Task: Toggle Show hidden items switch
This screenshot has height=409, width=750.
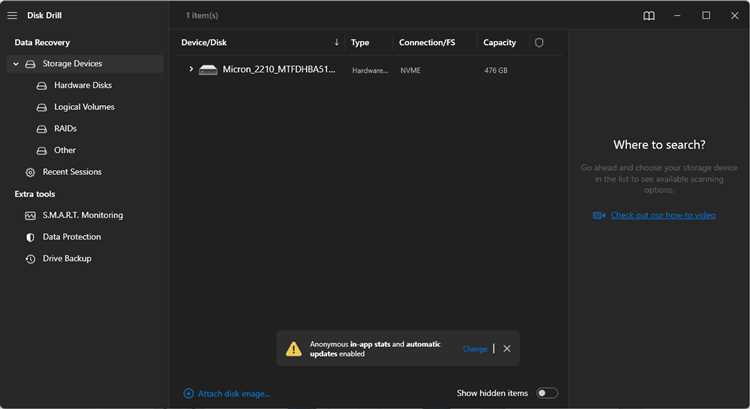Action: click(x=546, y=393)
